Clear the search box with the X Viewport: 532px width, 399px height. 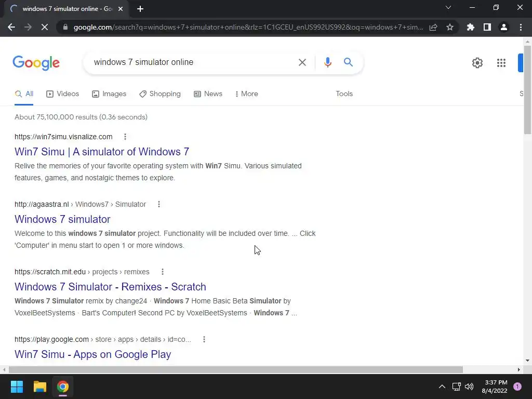[x=302, y=62]
